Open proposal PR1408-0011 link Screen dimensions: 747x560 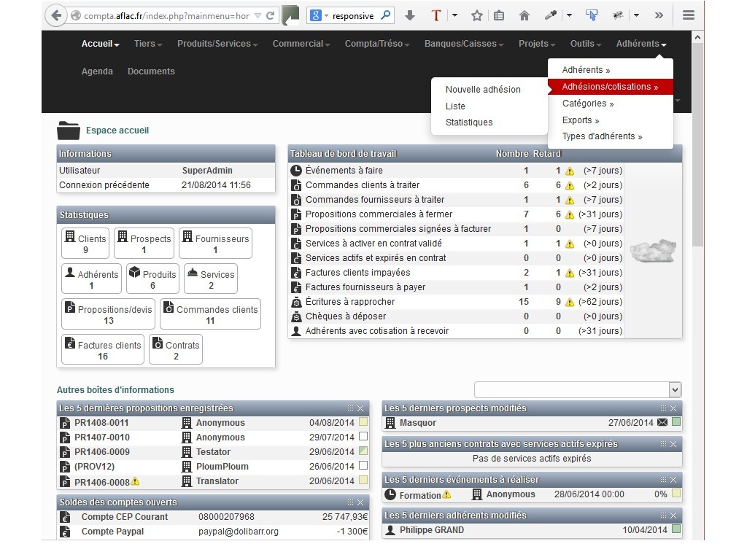101,423
